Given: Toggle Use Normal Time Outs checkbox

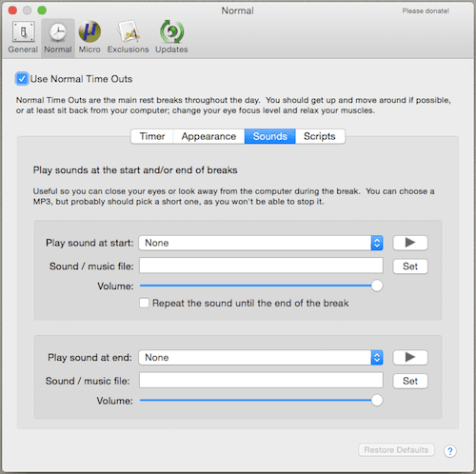Looking at the screenshot, I should point(22,79).
